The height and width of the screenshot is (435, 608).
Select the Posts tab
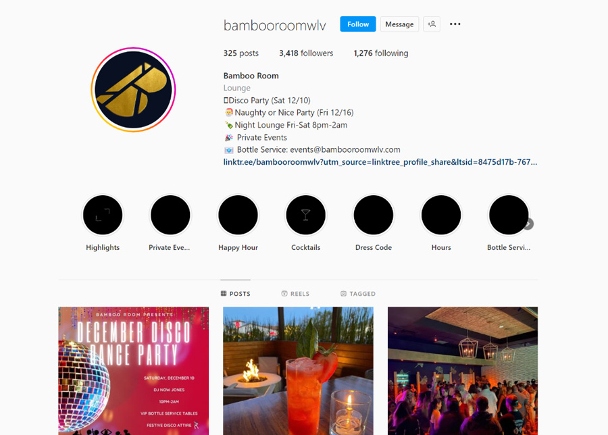pyautogui.click(x=235, y=293)
